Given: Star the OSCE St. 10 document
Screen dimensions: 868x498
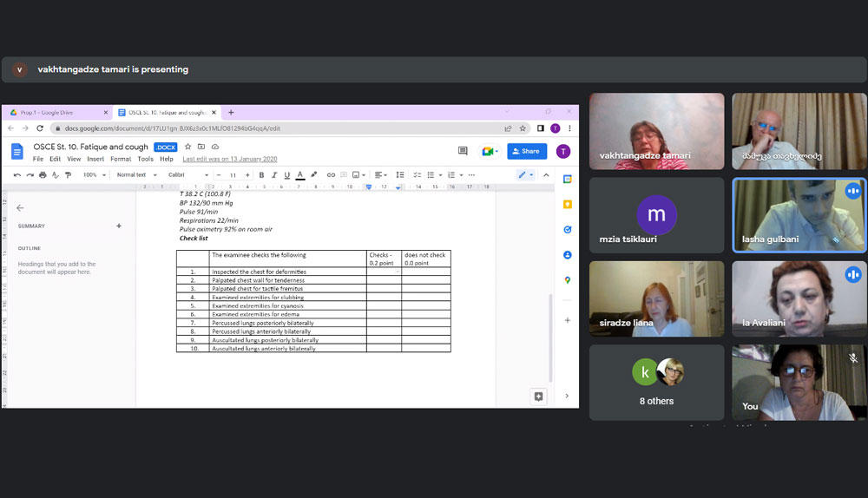Looking at the screenshot, I should (187, 147).
